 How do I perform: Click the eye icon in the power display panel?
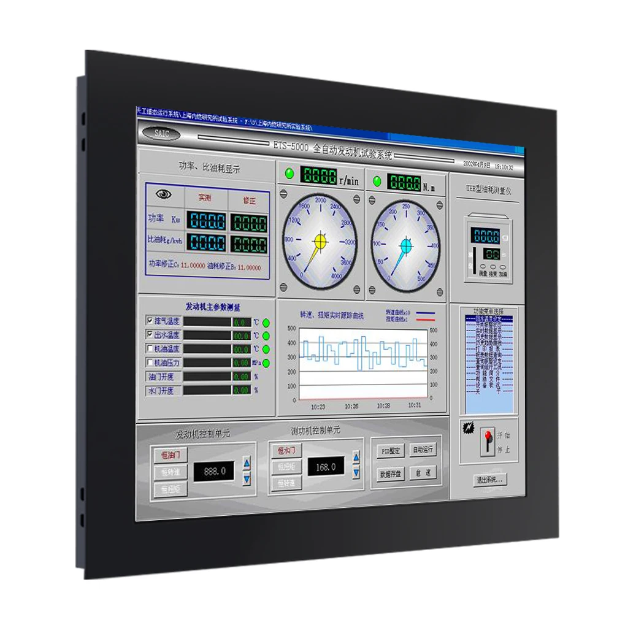click(x=163, y=194)
